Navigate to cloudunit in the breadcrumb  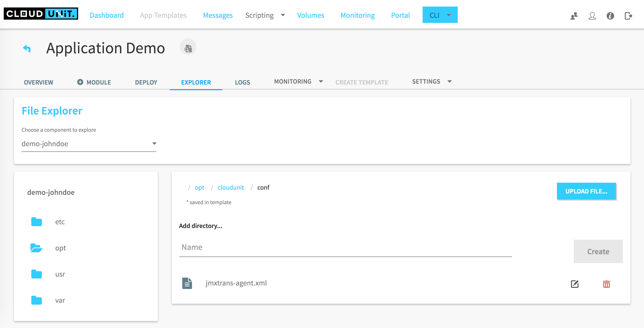click(231, 187)
